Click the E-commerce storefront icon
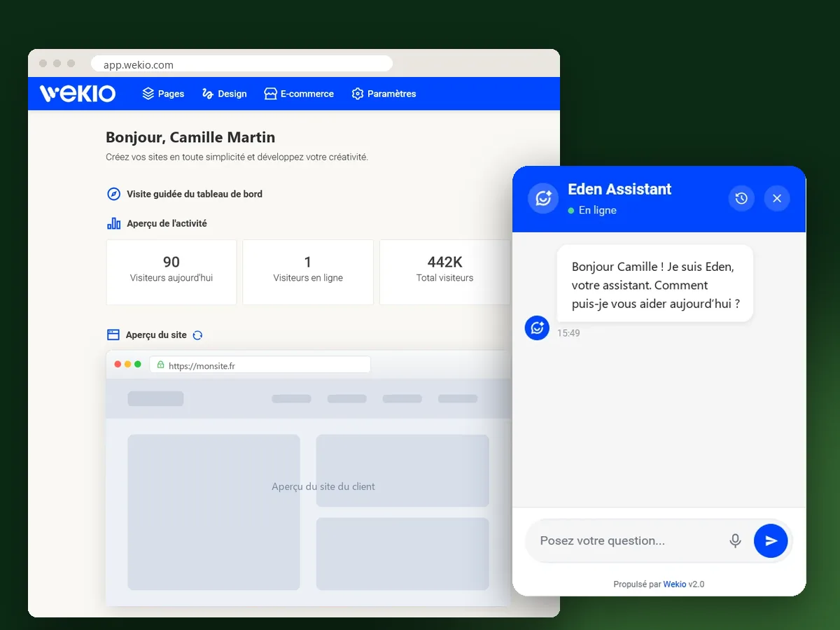840x630 pixels. [270, 94]
